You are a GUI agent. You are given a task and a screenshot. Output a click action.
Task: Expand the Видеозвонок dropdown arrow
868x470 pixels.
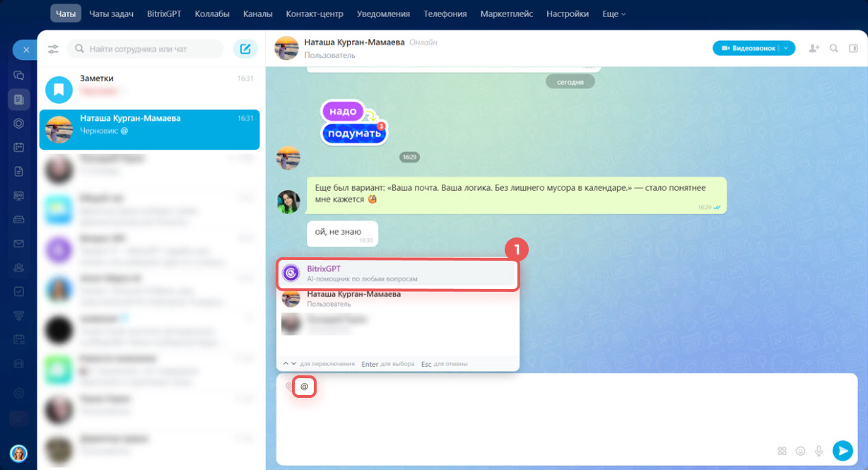tap(787, 48)
